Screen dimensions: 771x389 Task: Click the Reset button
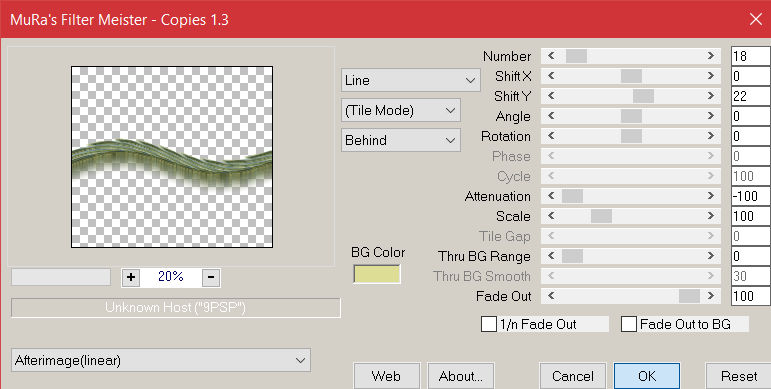click(x=739, y=376)
